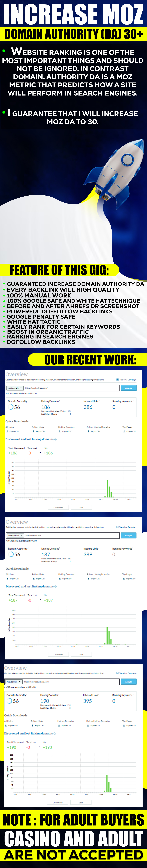147x868 pixels.
Task: Click Track in a Campaign plus icon, 190-domains overview
Action: tap(117, 673)
